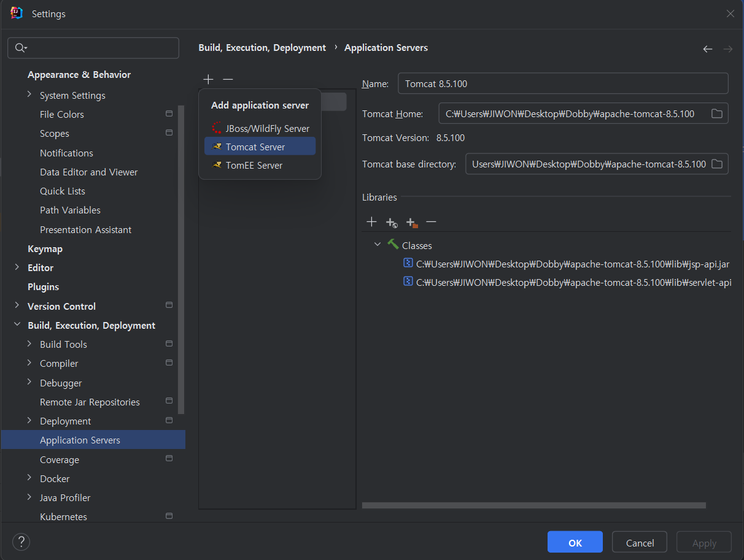Image resolution: width=744 pixels, height=560 pixels.
Task: Click the Classes hammer icon
Action: coord(393,244)
